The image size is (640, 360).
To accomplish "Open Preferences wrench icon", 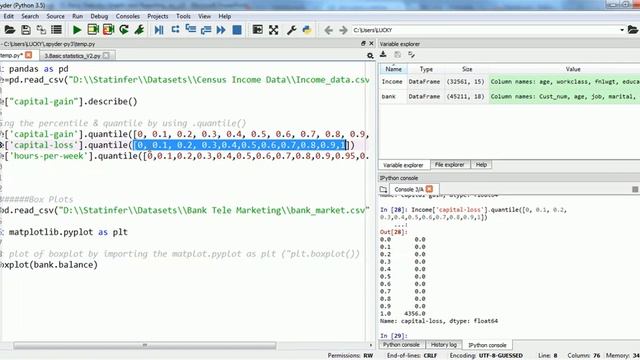I will pyautogui.click(x=291, y=30).
